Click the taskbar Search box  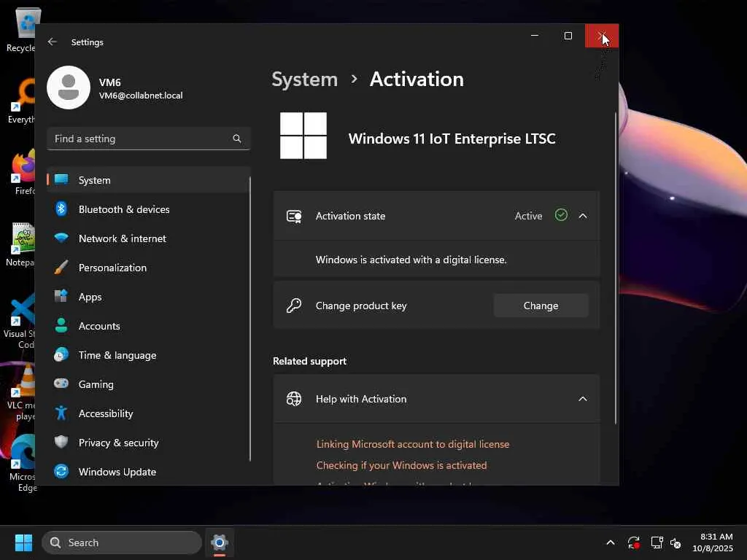pyautogui.click(x=122, y=542)
